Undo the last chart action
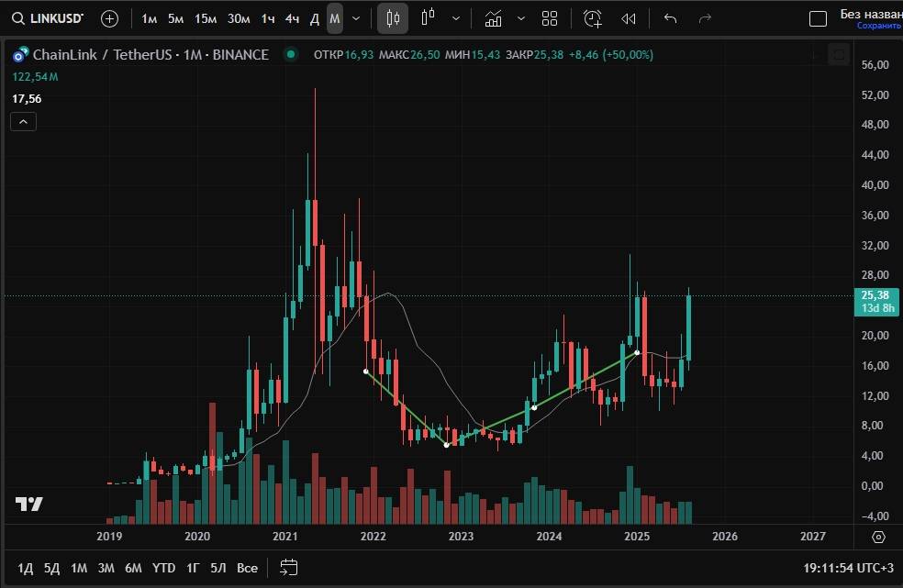 [x=670, y=18]
